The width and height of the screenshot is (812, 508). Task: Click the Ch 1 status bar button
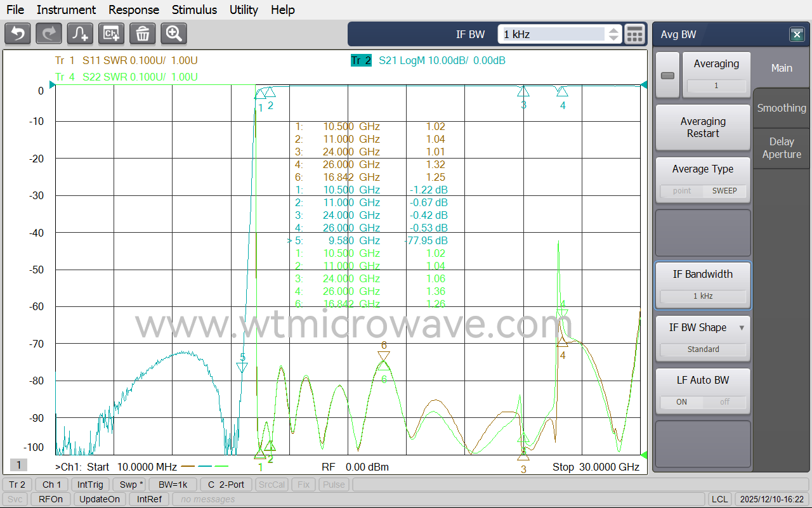(x=51, y=485)
